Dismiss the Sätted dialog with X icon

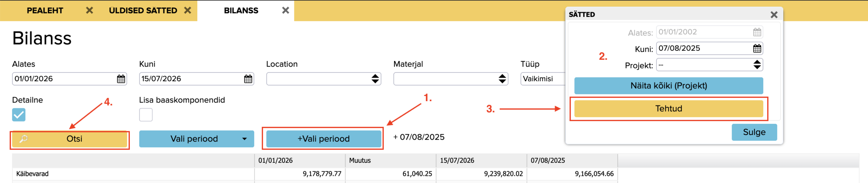pyautogui.click(x=774, y=15)
